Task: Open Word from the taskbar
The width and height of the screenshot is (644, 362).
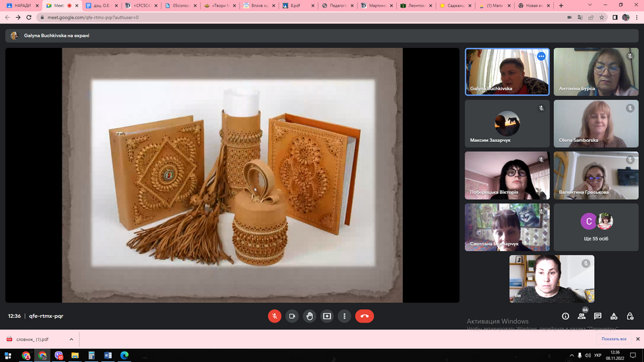Action: pyautogui.click(x=108, y=355)
